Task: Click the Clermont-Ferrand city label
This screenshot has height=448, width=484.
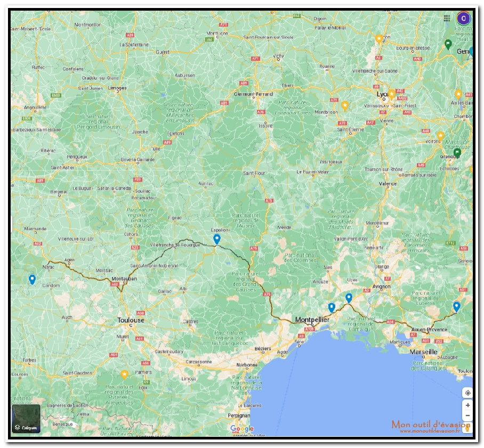Action: click(253, 94)
